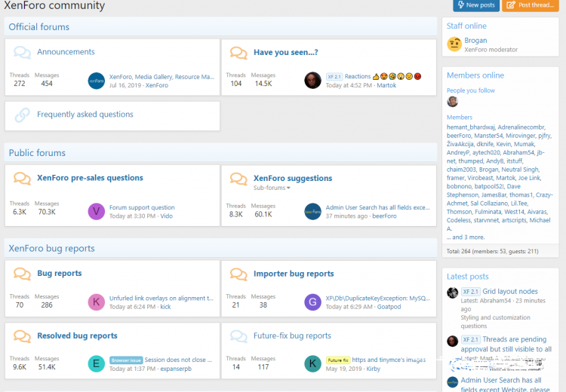Click the Future fix yellow label
This screenshot has width=566, height=392.
337,360
